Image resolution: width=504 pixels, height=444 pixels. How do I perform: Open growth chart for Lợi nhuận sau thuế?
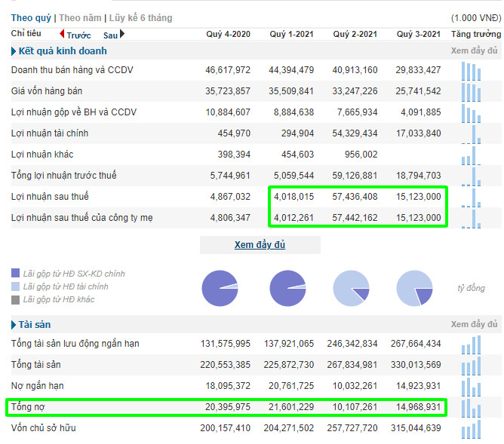click(x=472, y=198)
